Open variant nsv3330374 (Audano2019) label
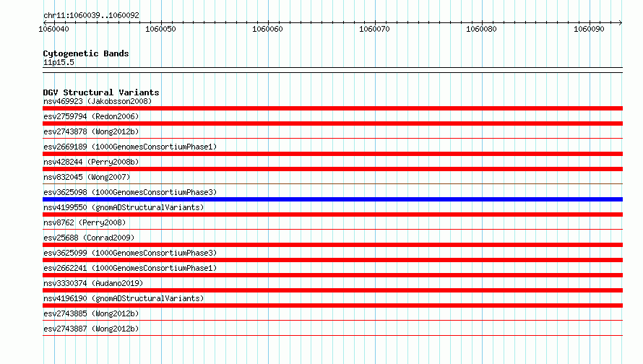The image size is (643, 364). pyautogui.click(x=93, y=283)
